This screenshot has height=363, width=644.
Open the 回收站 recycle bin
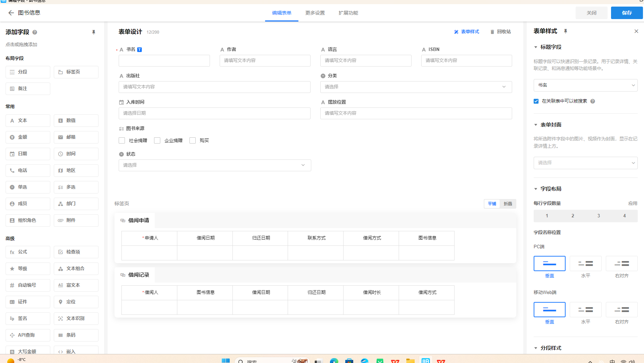point(500,32)
